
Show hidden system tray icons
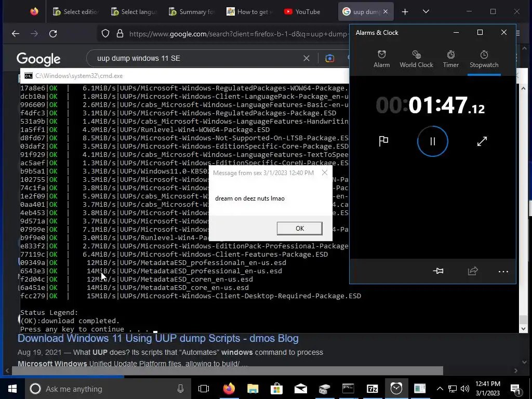(440, 389)
